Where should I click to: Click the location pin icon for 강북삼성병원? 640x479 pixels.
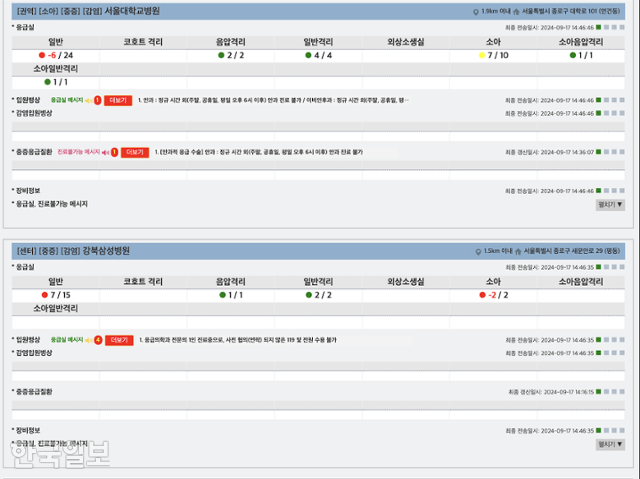pyautogui.click(x=478, y=252)
